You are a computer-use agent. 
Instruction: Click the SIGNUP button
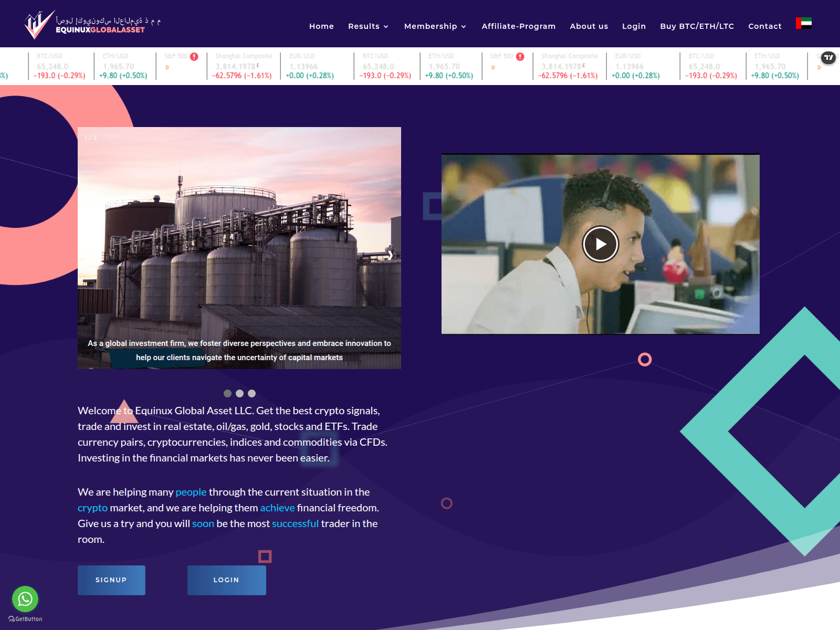[111, 580]
